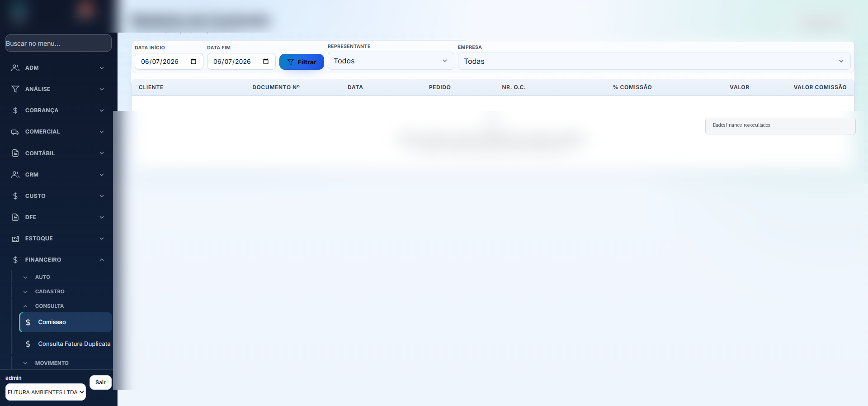The image size is (868, 406).
Task: Click the Filtrar button
Action: pyautogui.click(x=302, y=62)
